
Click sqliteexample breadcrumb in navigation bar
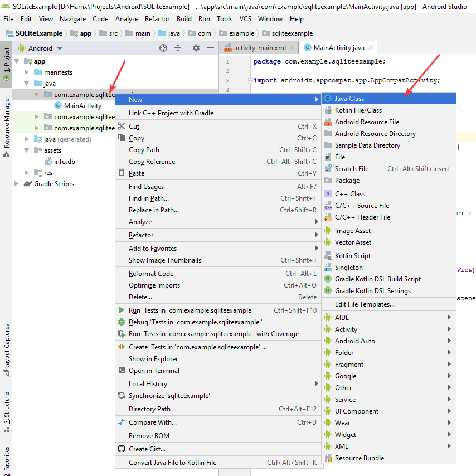tap(292, 33)
